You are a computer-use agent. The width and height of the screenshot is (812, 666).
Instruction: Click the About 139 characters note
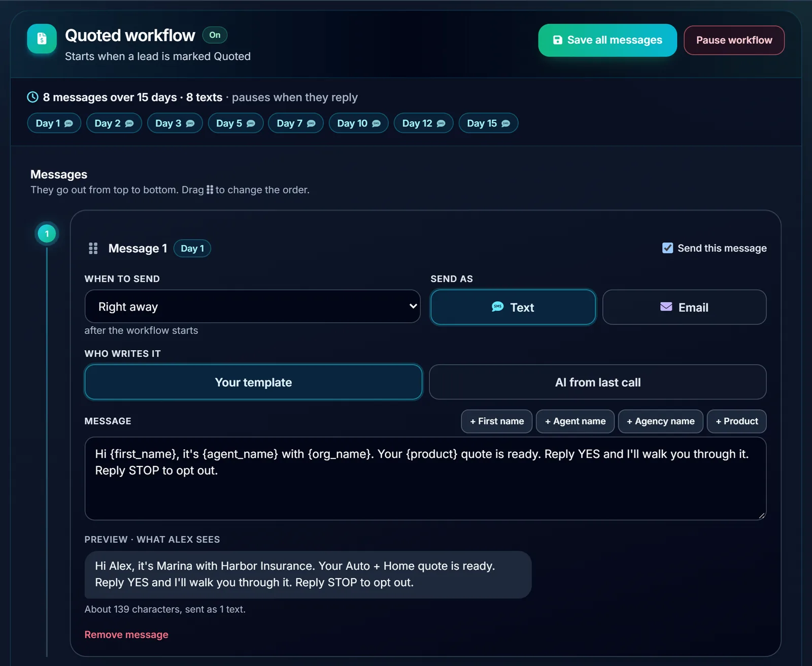tap(165, 609)
